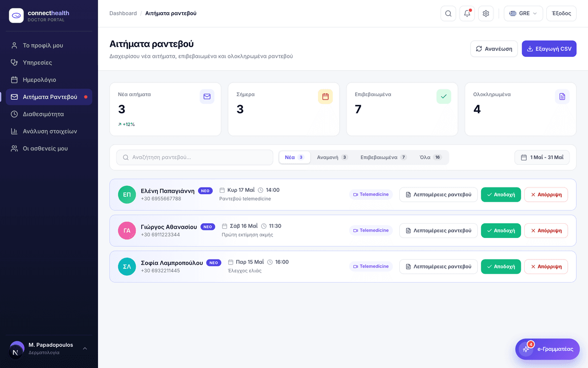
Task: Click the Αναζήτηση ραντεβού search field
Action: [195, 158]
